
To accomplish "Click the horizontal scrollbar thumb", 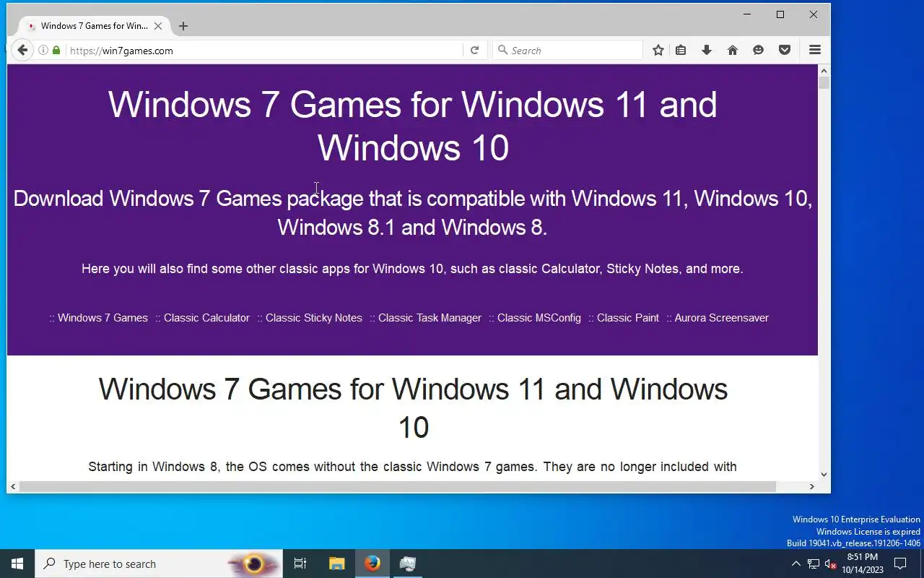I will (397, 487).
